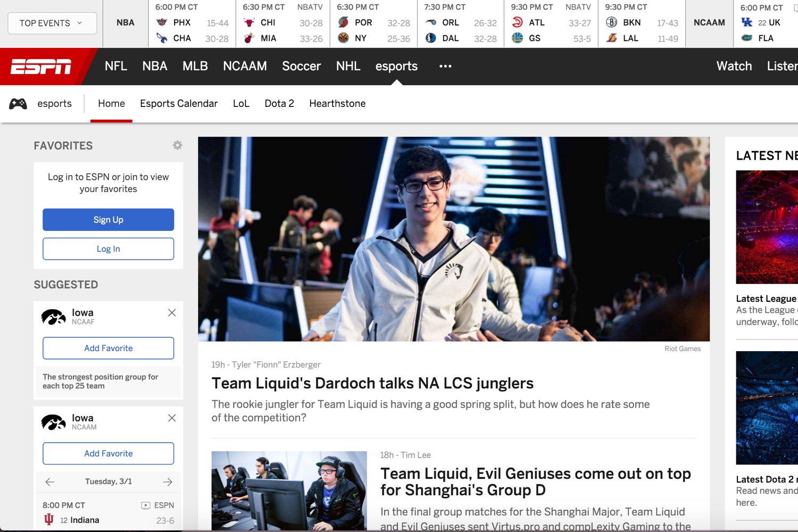Click the Tuesday, 3/1 date label
Screen dimensions: 798x532
109,481
